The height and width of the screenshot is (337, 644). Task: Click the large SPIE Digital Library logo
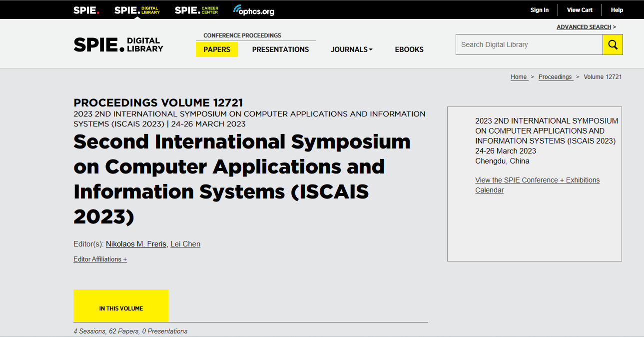[118, 44]
